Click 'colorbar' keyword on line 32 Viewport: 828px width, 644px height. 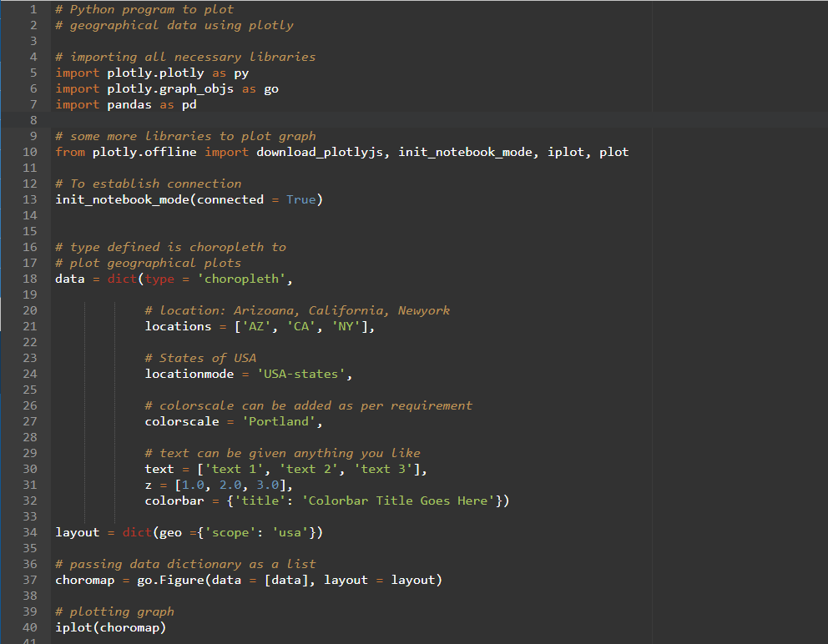(x=174, y=501)
